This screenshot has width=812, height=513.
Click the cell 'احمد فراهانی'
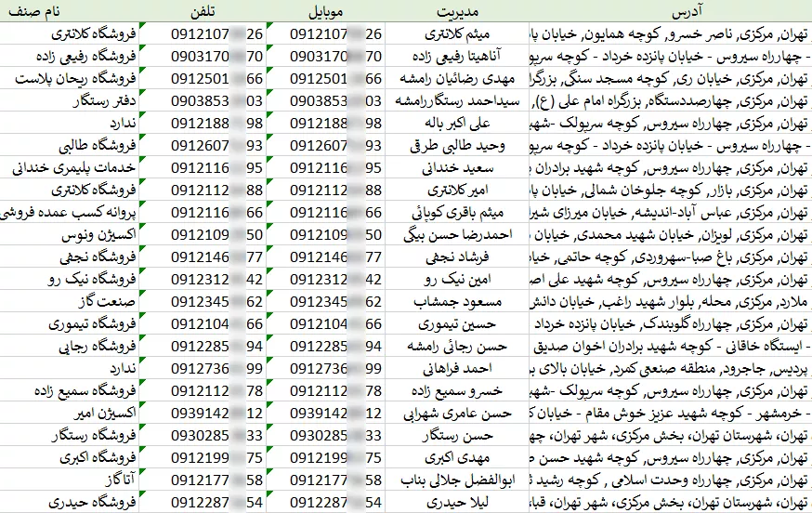[x=457, y=368]
